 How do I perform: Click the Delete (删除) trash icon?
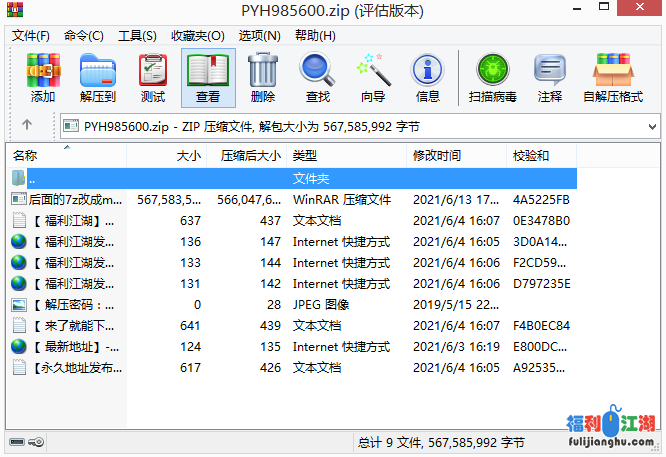tap(263, 78)
